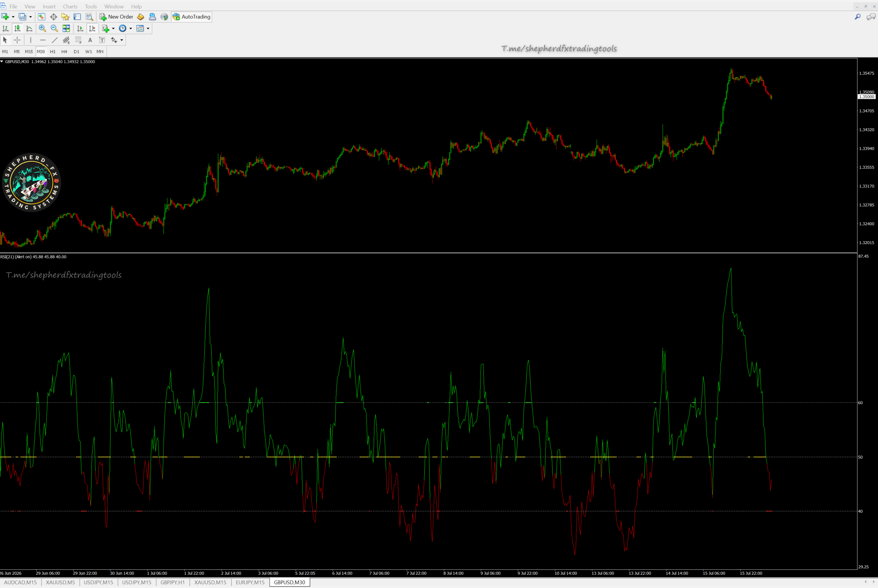Screen dimensions: 878x588
Task: Switch to candlestick chart view
Action: 17,28
